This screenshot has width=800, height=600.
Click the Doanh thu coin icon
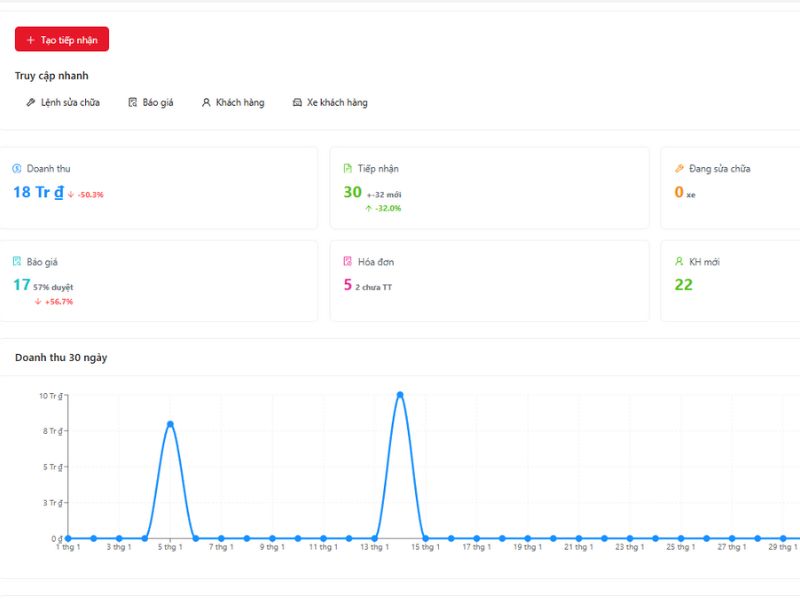pyautogui.click(x=17, y=169)
